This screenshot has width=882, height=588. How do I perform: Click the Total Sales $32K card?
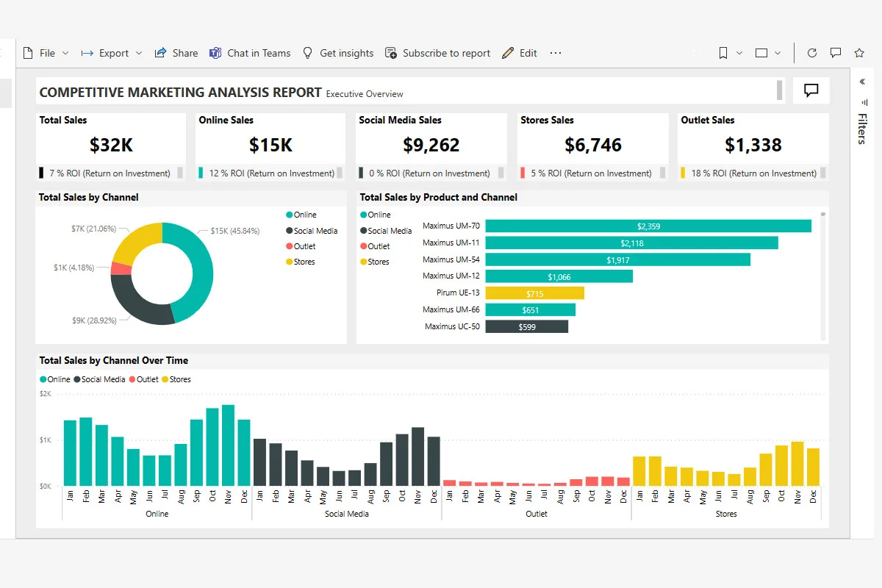pyautogui.click(x=110, y=145)
